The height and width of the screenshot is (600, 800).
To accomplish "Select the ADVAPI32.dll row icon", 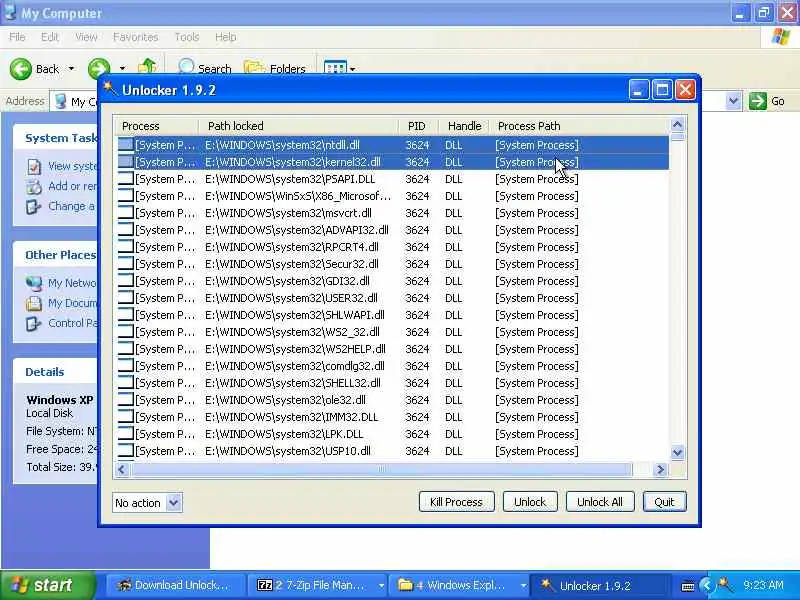I will [126, 230].
